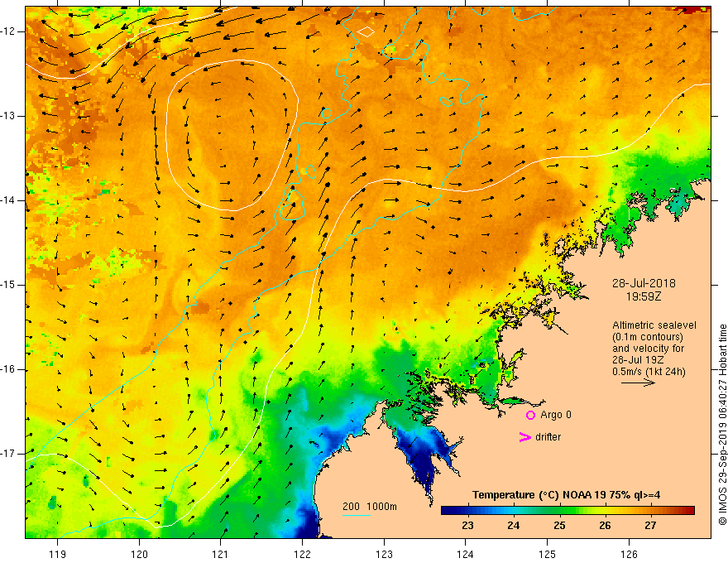The image size is (728, 563).
Task: Click the longitude label 119
Action: 58,554
